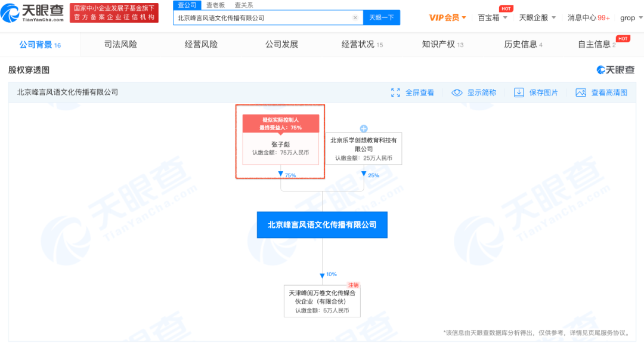The image size is (644, 346).
Task: Open the grop account dropdown
Action: click(x=631, y=17)
